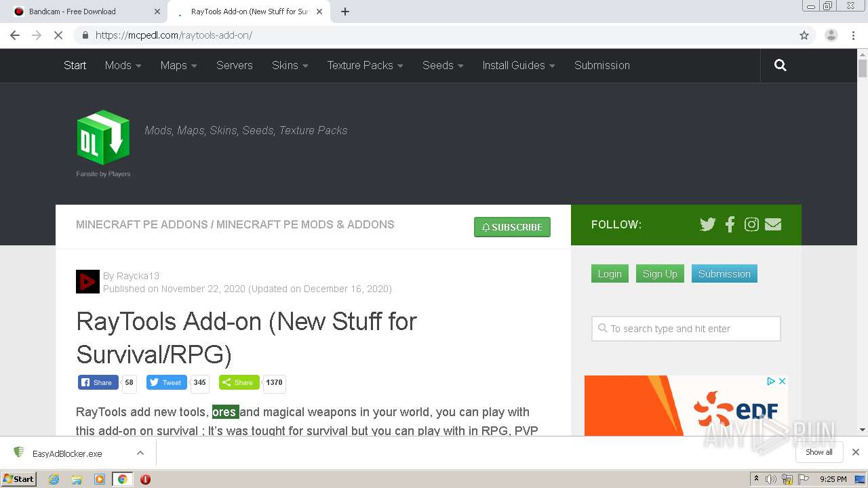Click the blue Submission sidebar button
Screen dimensions: 868x488
tap(724, 274)
